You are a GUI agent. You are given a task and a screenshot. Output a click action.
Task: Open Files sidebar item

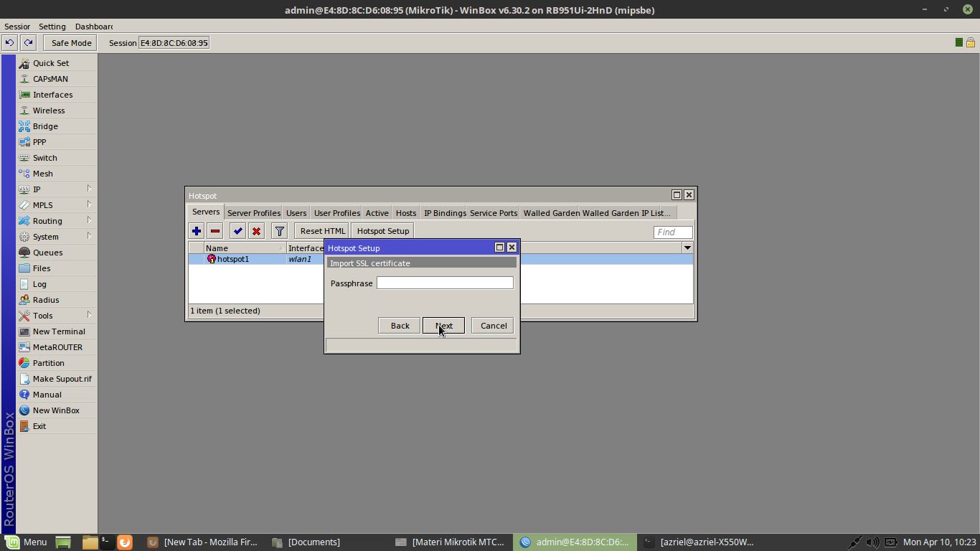point(57,268)
